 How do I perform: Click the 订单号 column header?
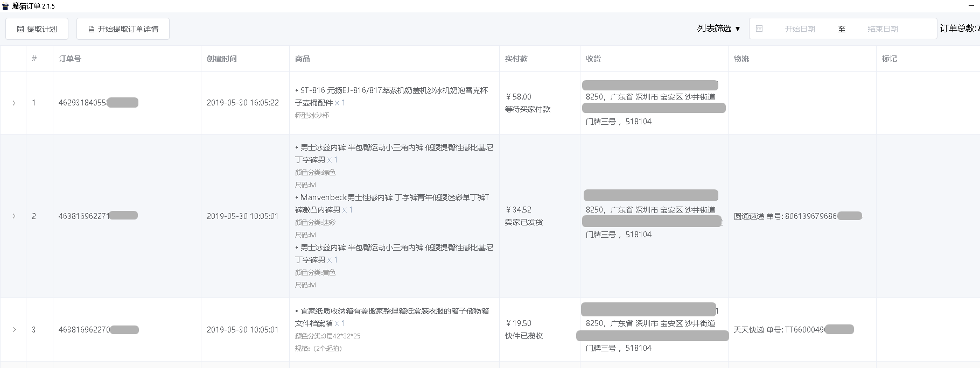(70, 59)
